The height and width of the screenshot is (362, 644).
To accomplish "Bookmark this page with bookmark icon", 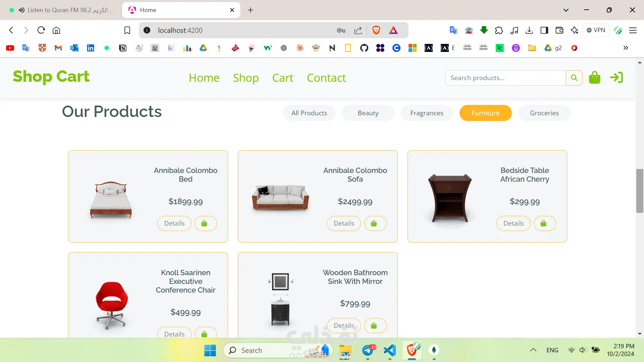I will coord(127,31).
